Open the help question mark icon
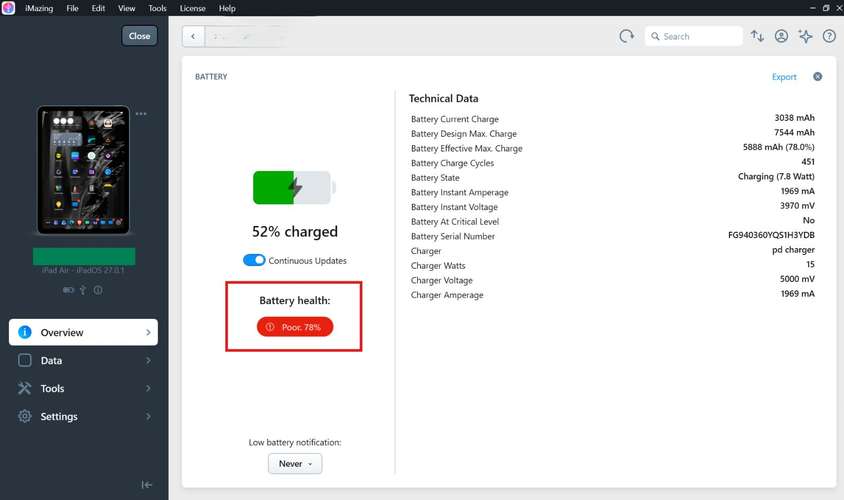This screenshot has width=844, height=500. (x=829, y=36)
